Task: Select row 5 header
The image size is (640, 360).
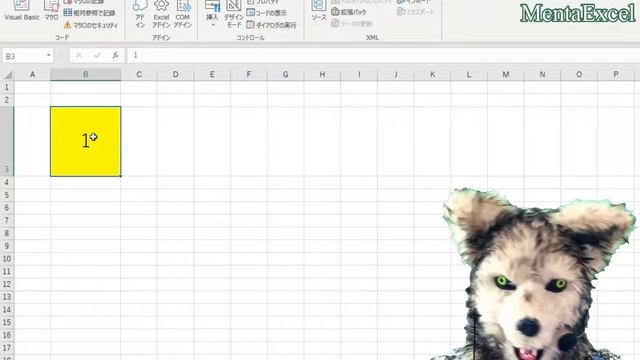Action: pyautogui.click(x=7, y=195)
